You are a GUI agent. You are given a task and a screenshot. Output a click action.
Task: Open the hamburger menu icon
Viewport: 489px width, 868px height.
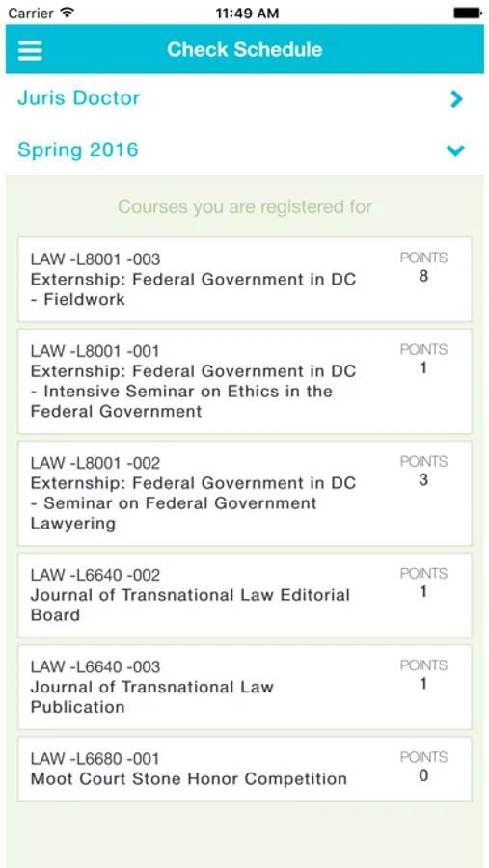tap(30, 50)
